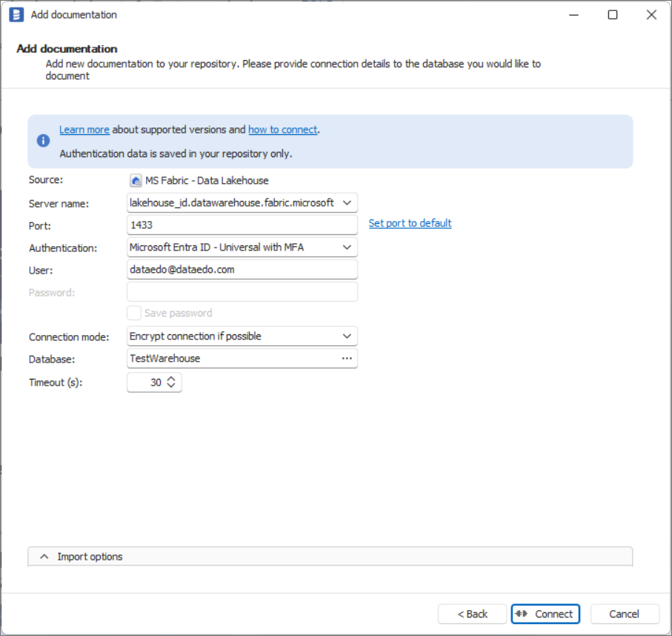Expand the Import options section

click(330, 557)
